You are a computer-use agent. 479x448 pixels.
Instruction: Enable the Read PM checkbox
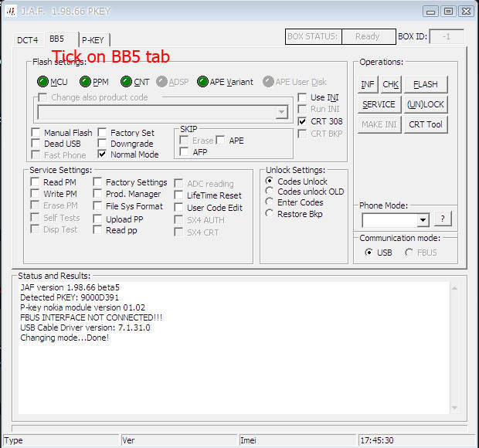(35, 182)
